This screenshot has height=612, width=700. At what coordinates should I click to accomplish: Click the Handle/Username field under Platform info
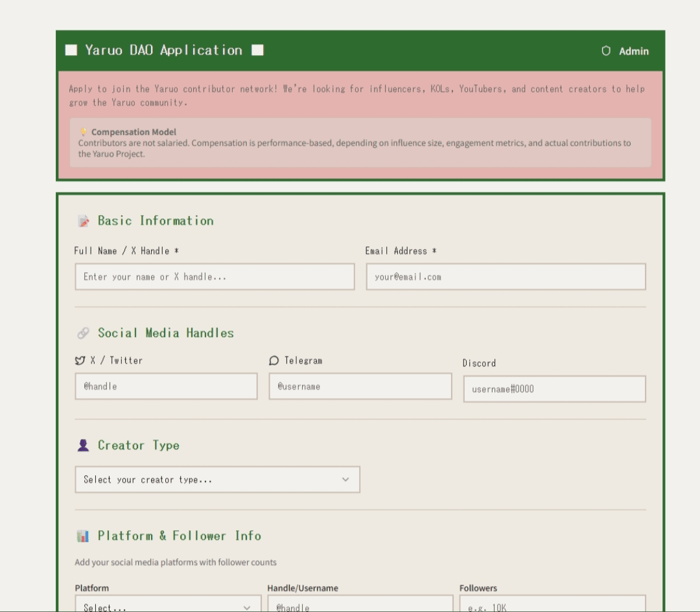pos(360,606)
